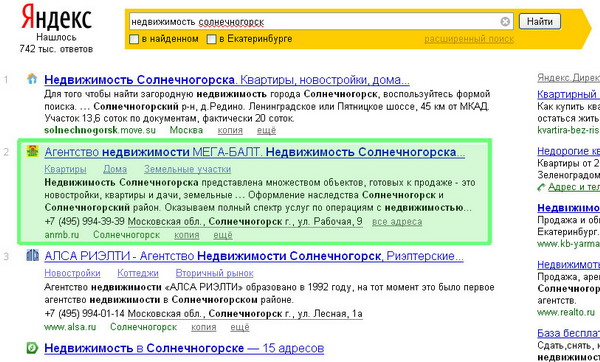Click the phone icon next to 'Адрес и тел' ad
Screen dimensions: 600x362
click(541, 188)
